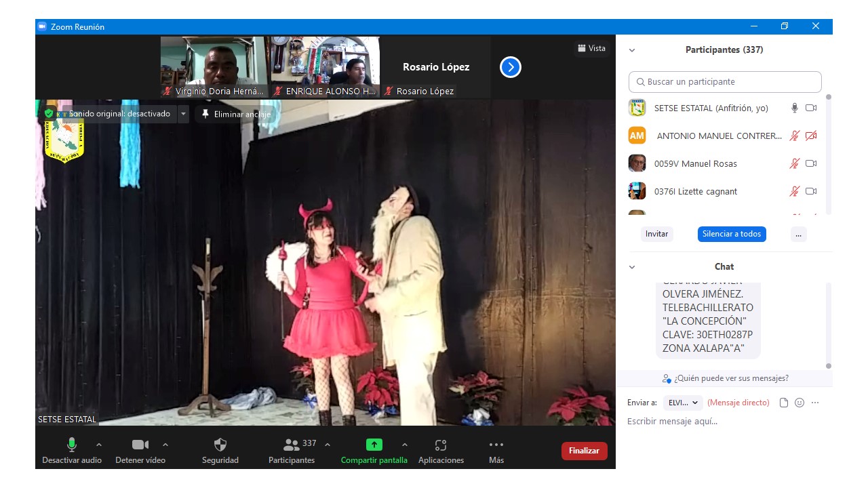Open the encryption green shield info
868x488 pixels.
pos(49,114)
